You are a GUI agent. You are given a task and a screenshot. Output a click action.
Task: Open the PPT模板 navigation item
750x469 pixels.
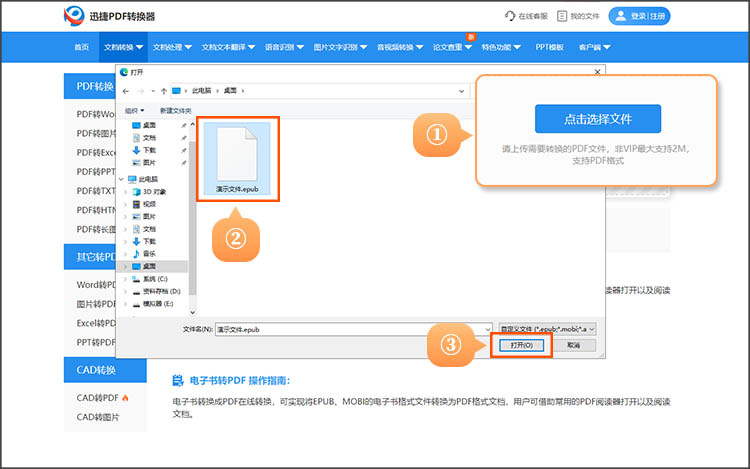coord(549,47)
